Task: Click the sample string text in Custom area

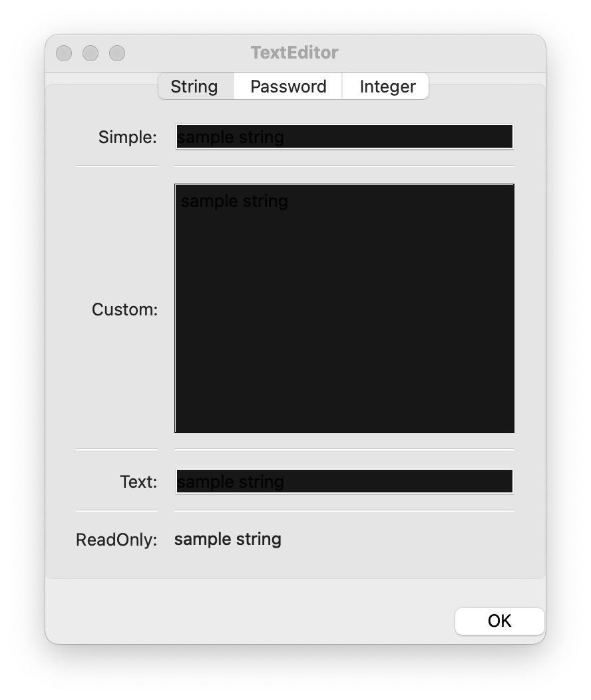Action: coord(233,201)
